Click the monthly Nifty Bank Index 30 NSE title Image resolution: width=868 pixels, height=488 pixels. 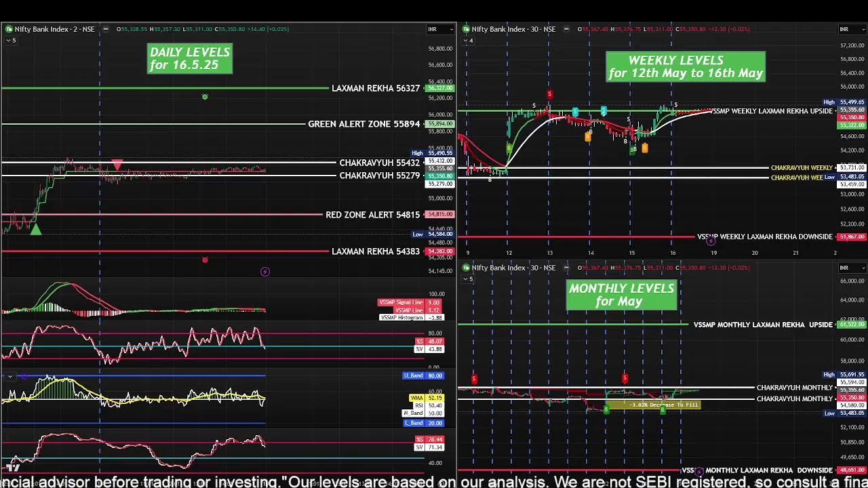click(513, 268)
